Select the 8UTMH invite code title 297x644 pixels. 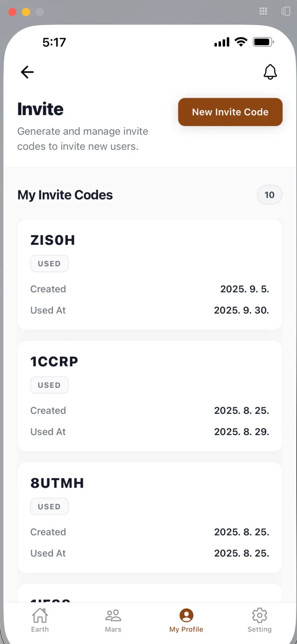pyautogui.click(x=57, y=483)
